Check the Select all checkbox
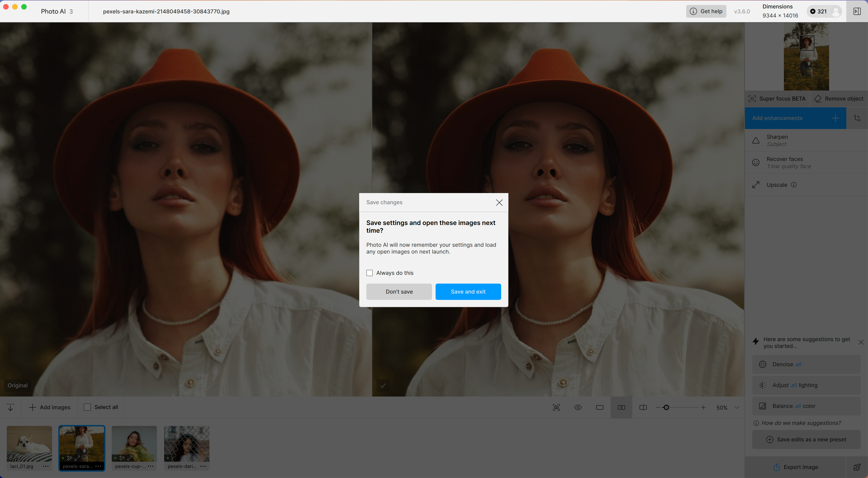 [x=87, y=407]
